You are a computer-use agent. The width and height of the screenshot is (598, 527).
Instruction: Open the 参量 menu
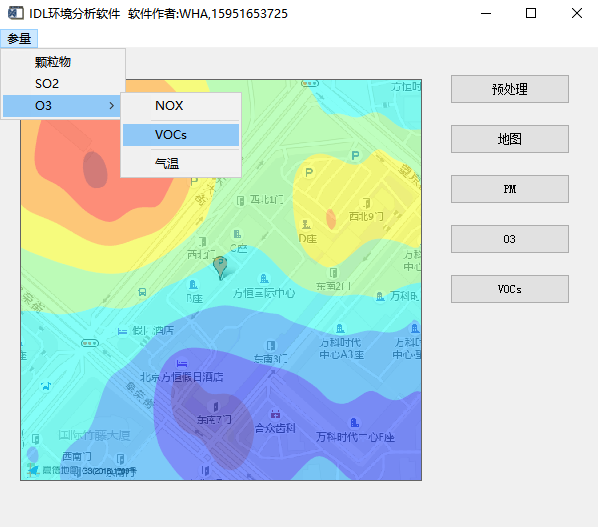click(x=19, y=39)
